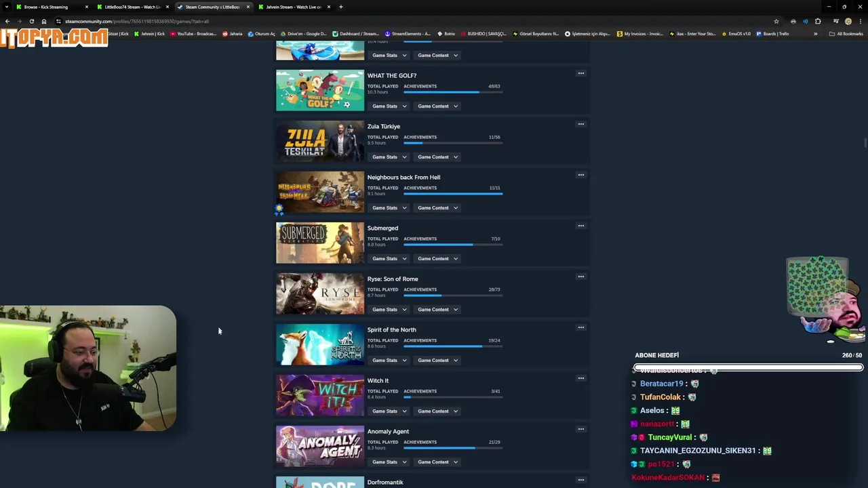Open the ellipsis menu for Dorfromantik
The width and height of the screenshot is (868, 488).
coord(580,480)
